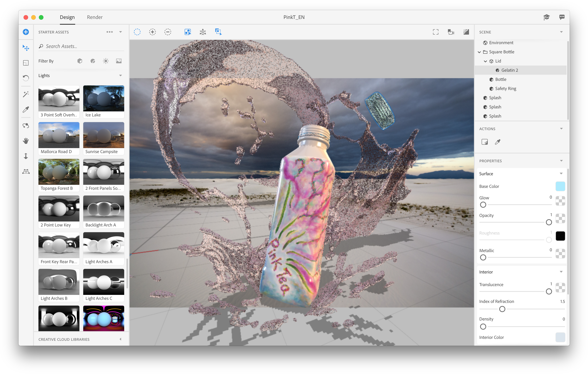The height and width of the screenshot is (374, 588).
Task: Open the camera bookmarks icon
Action: click(451, 32)
